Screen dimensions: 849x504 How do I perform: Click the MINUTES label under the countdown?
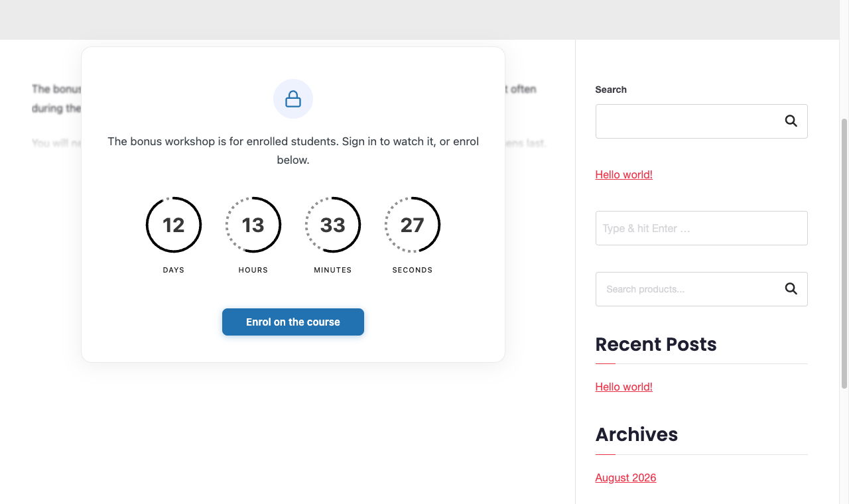tap(333, 270)
